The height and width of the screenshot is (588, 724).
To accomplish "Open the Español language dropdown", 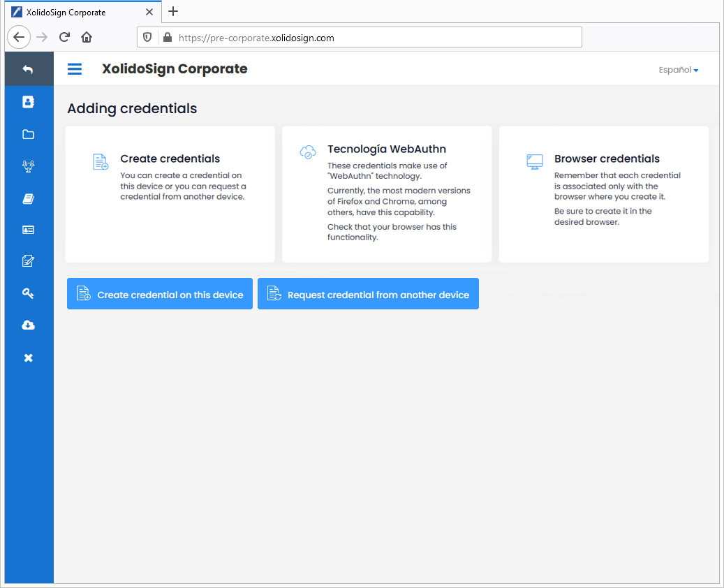I will tap(678, 70).
